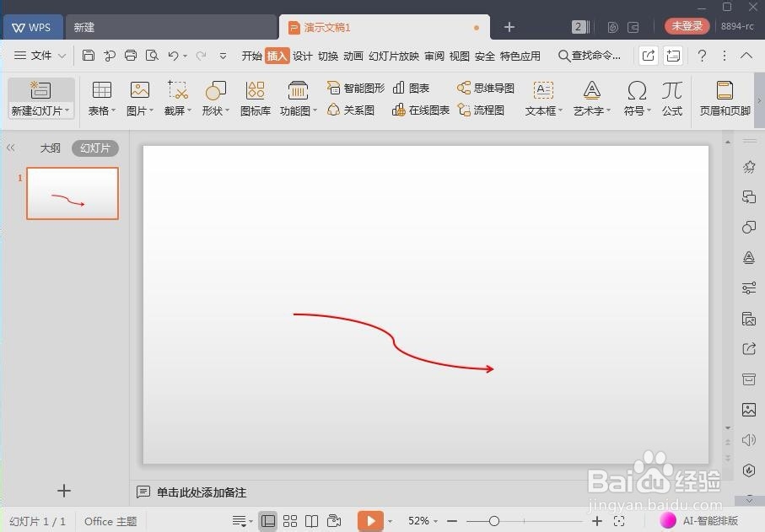Open the 开始 ribbon tab

(251, 56)
